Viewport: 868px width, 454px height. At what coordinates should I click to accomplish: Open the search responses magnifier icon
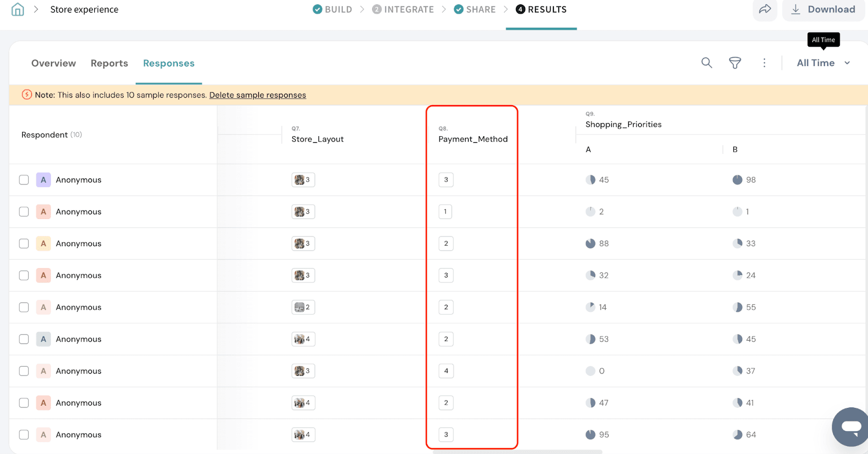(x=706, y=63)
